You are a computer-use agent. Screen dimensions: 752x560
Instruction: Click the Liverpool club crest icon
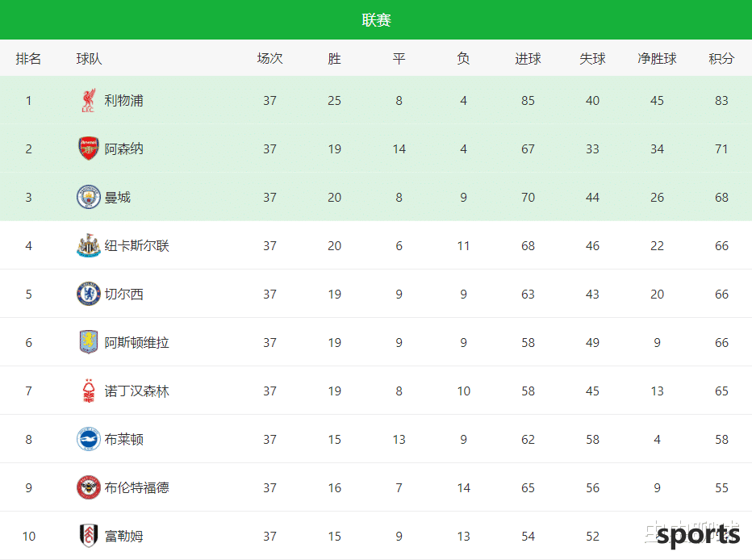coord(88,100)
